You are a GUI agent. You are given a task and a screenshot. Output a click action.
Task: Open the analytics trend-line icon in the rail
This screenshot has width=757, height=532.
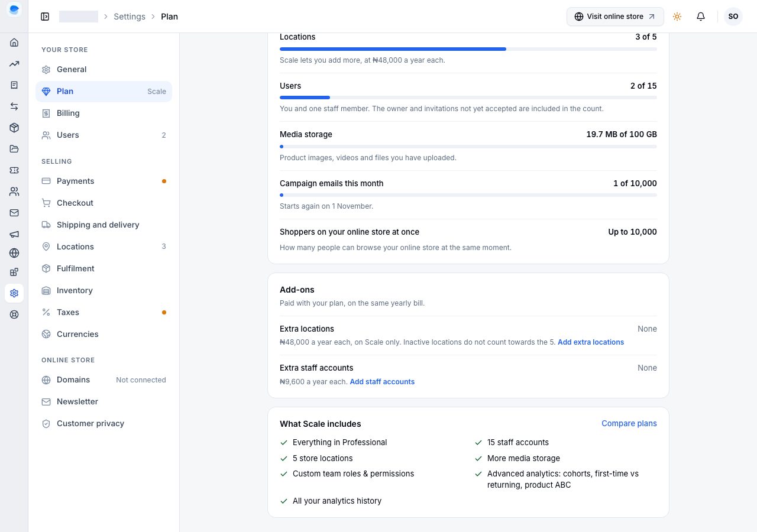pyautogui.click(x=14, y=64)
